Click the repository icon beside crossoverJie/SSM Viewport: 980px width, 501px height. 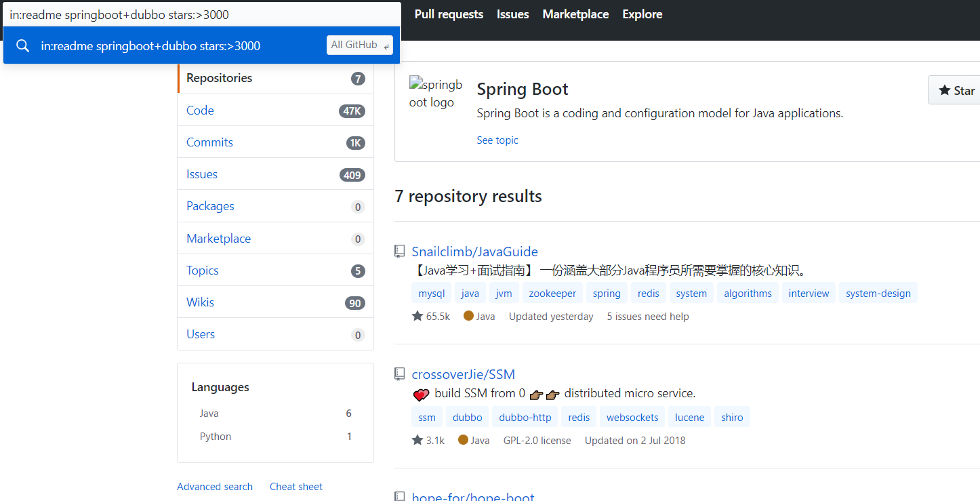(400, 374)
